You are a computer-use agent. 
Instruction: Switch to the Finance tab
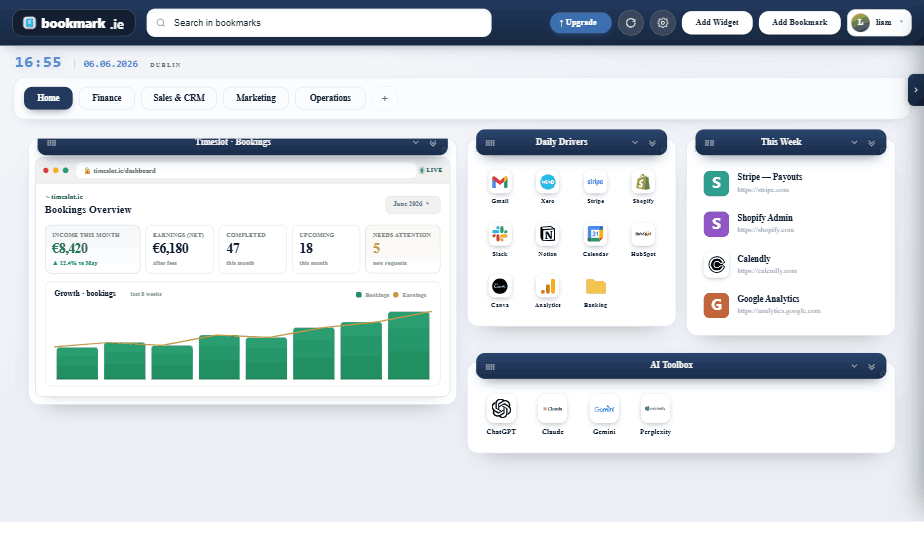pos(107,98)
